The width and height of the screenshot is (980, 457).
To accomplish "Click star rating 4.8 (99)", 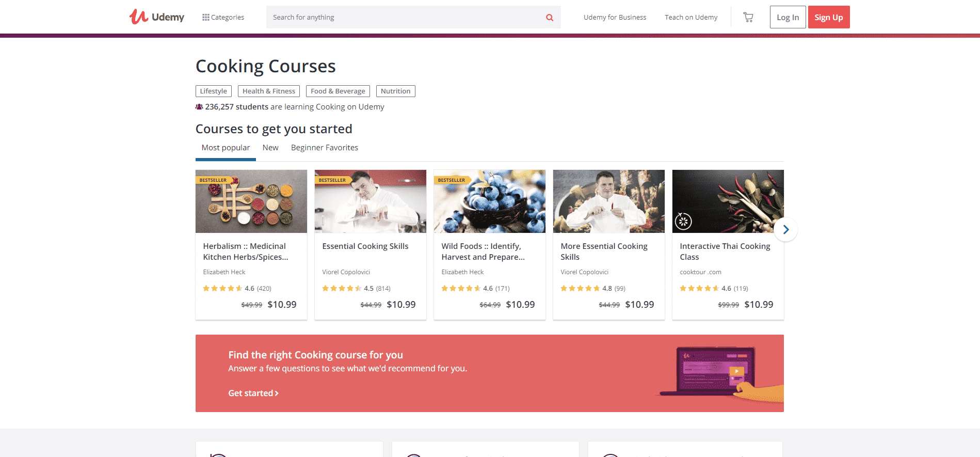I will [x=593, y=289].
